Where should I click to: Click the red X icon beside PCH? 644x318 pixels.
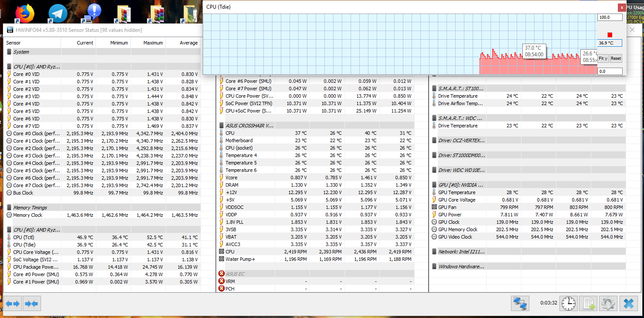tap(221, 289)
